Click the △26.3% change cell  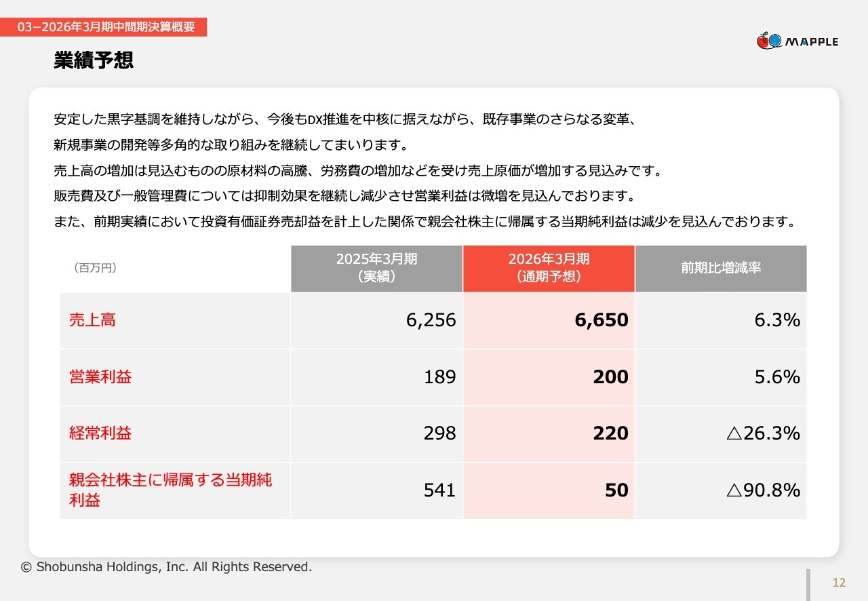tap(763, 433)
